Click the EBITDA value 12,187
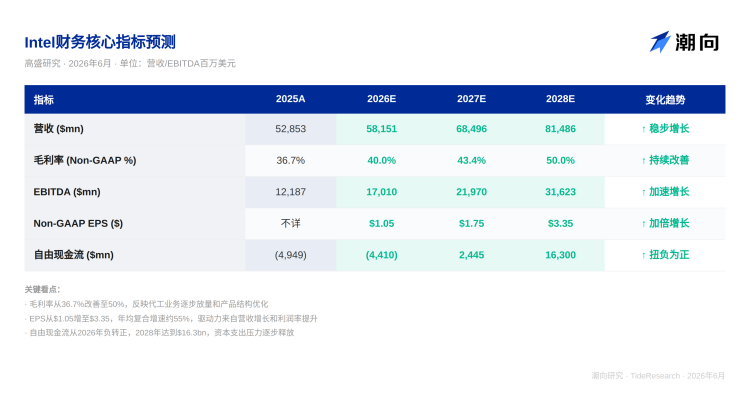Viewport: 750px width, 411px height. tap(290, 192)
